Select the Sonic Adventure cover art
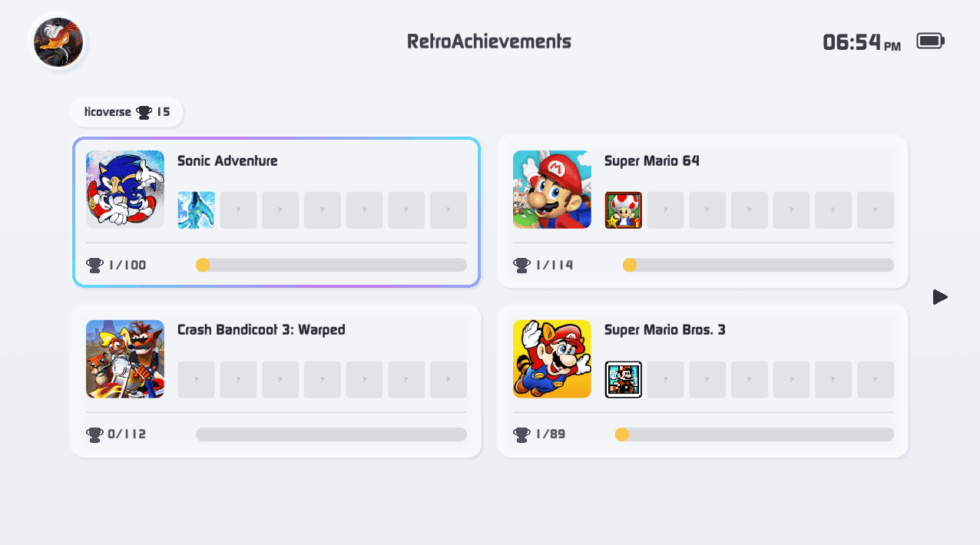 tap(124, 189)
